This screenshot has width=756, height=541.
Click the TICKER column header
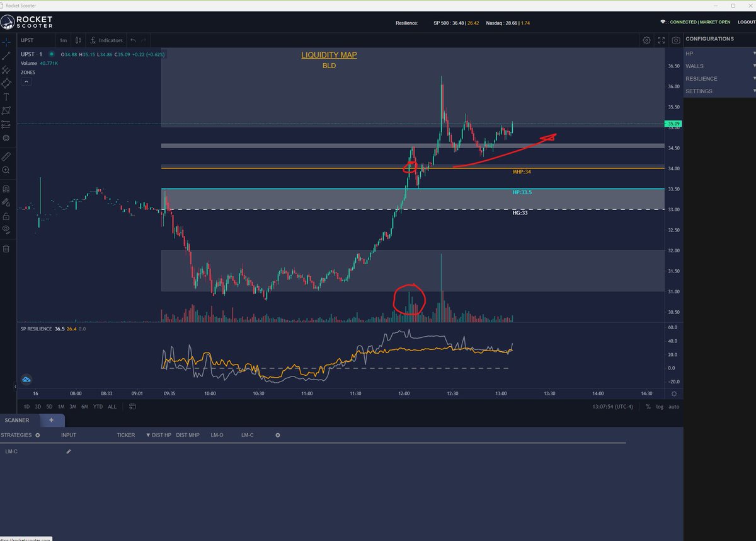tap(126, 435)
